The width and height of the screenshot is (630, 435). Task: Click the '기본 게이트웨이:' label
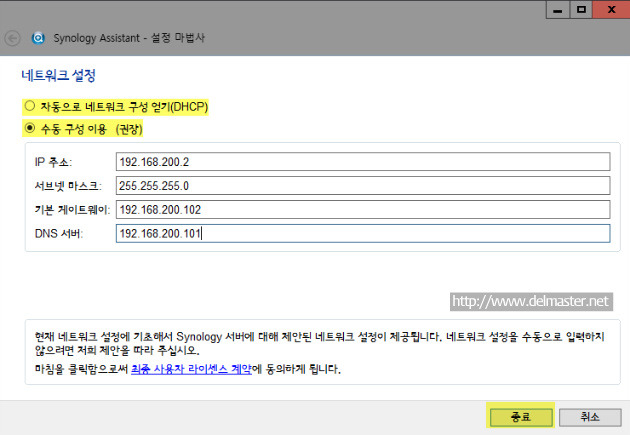tap(72, 210)
